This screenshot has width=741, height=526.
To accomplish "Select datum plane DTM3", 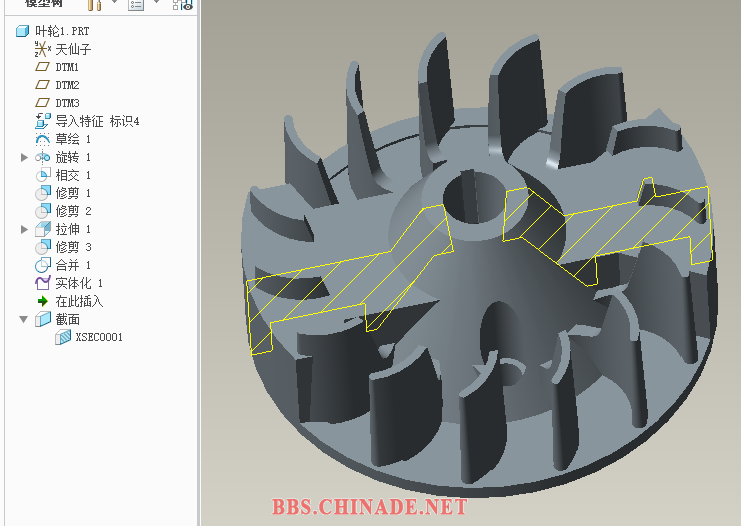I will pos(67,103).
